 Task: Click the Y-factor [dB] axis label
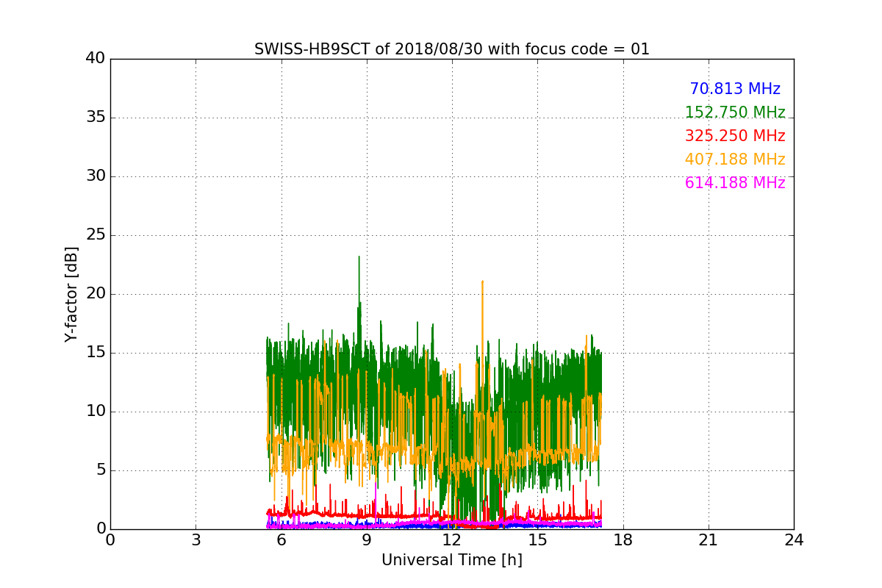pos(71,294)
